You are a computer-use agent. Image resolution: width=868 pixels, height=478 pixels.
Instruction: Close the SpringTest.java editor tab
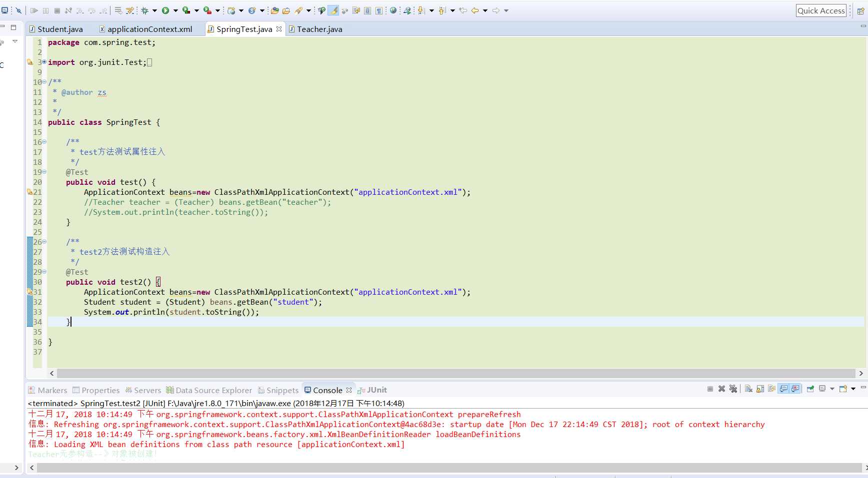279,29
